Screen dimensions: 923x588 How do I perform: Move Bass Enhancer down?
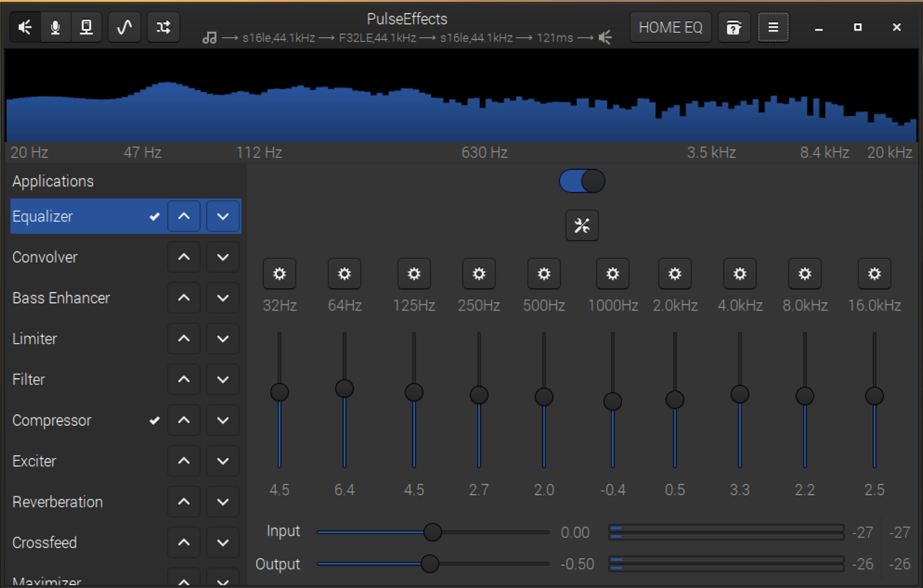click(x=223, y=297)
